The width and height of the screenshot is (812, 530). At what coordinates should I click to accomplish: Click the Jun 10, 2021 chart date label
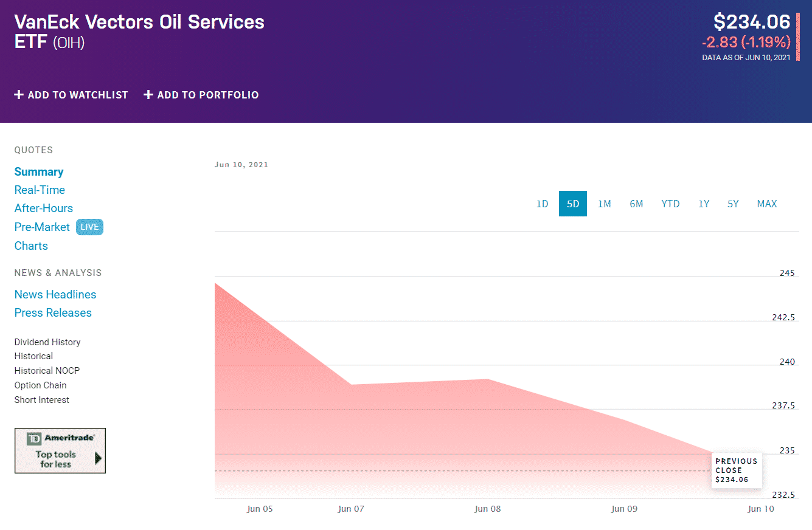click(241, 165)
